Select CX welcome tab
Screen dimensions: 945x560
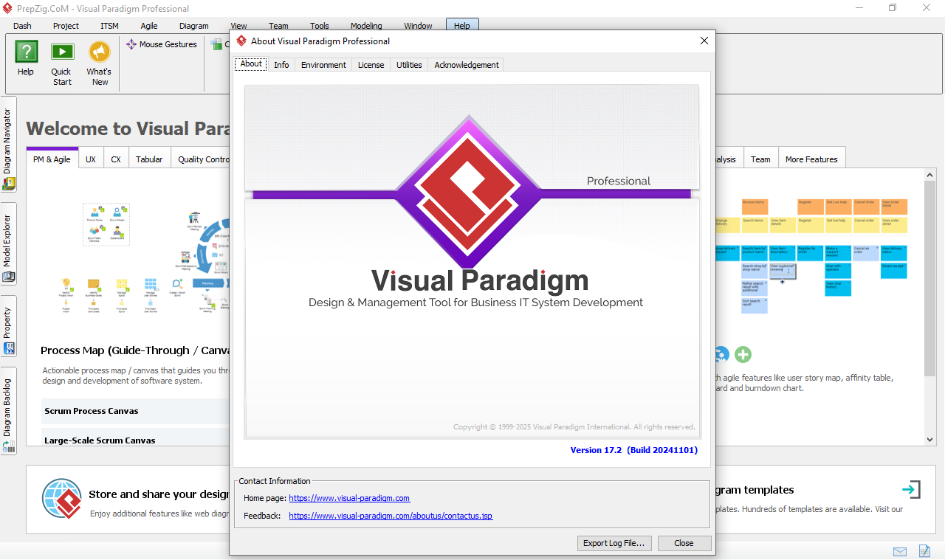[116, 159]
